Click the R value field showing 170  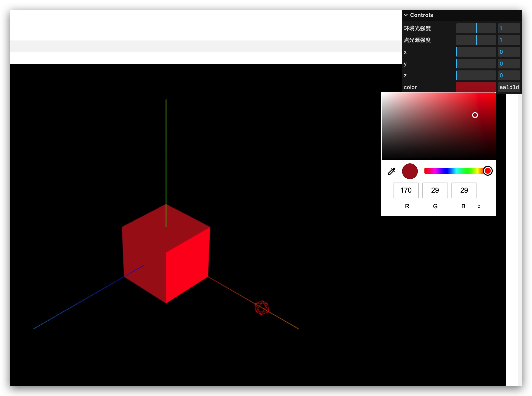tap(406, 190)
